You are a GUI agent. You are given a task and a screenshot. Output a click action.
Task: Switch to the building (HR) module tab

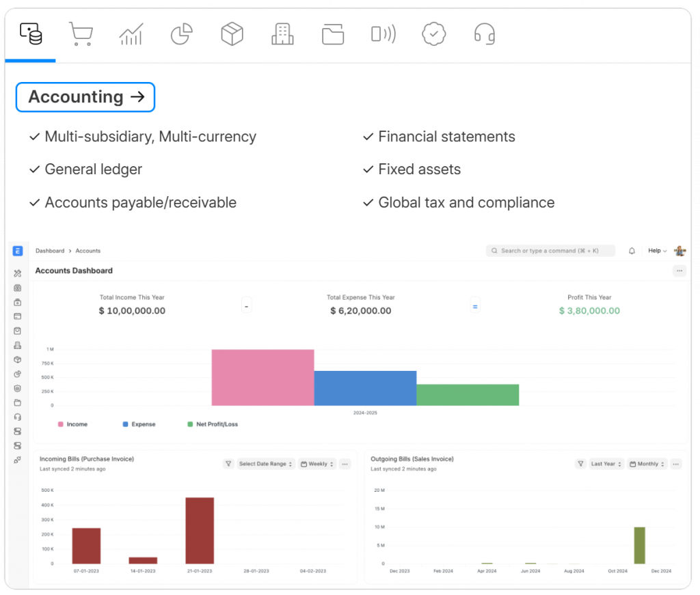pyautogui.click(x=282, y=33)
